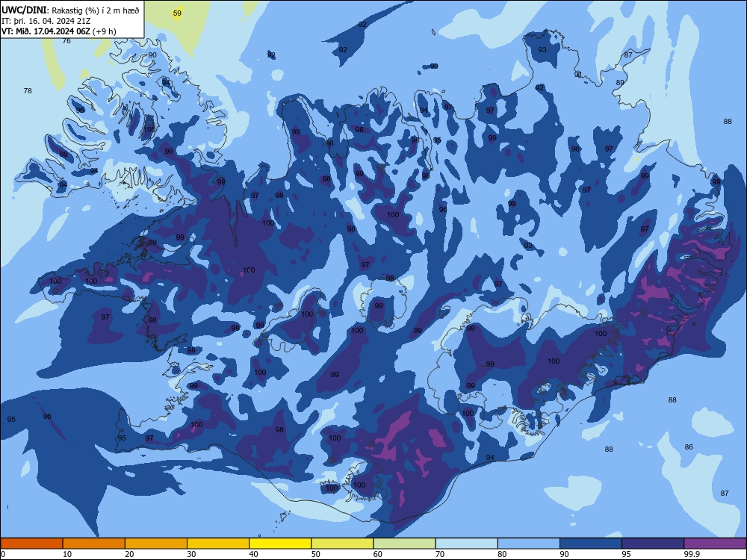Click the '78' humidity value on the map
This screenshot has height=560, width=747.
coord(28,90)
